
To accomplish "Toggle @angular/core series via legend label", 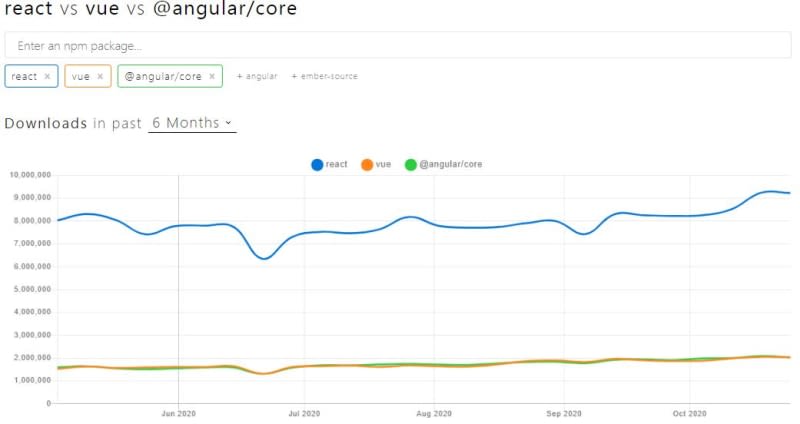I will 450,164.
